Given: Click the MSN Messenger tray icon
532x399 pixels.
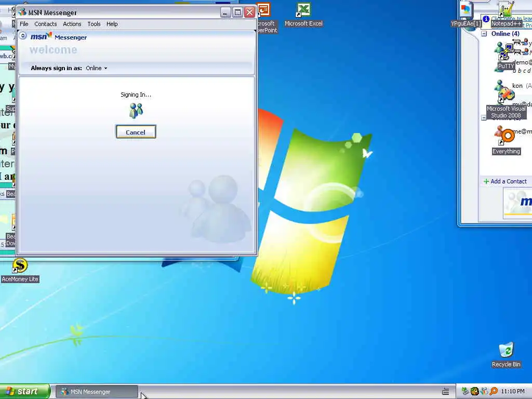Looking at the screenshot, I should 484,392.
